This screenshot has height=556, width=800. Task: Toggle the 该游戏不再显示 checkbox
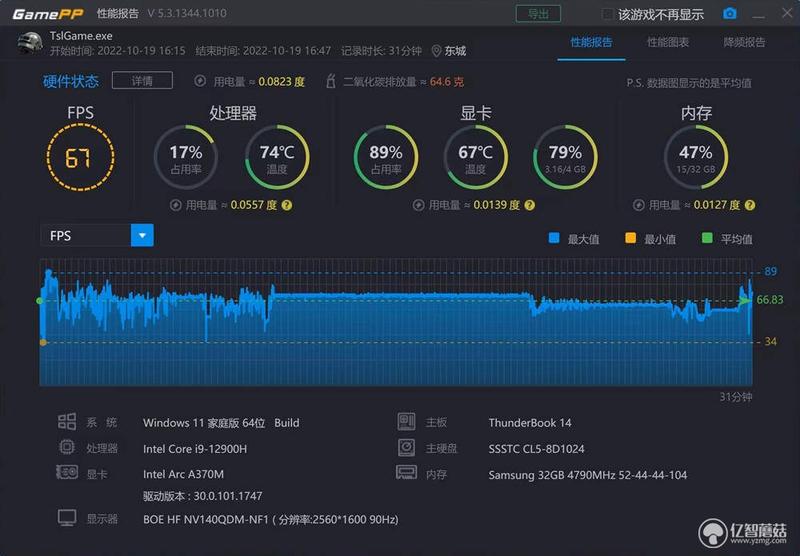(x=607, y=14)
